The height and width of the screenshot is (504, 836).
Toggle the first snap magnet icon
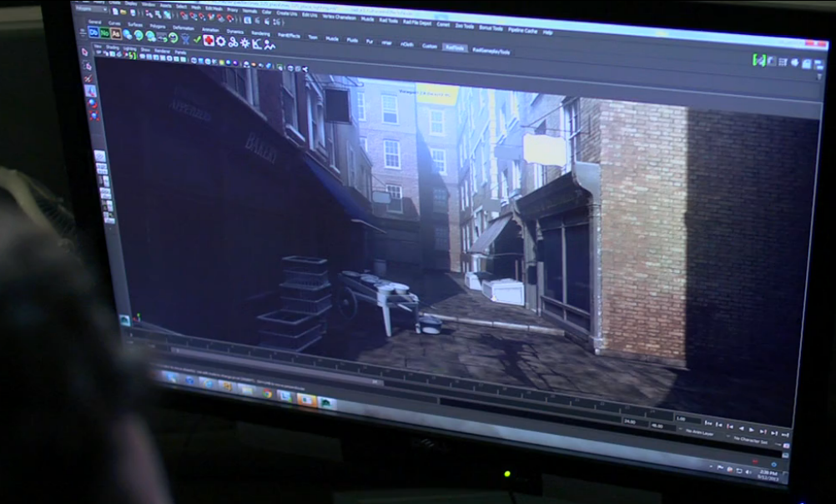(x=184, y=16)
